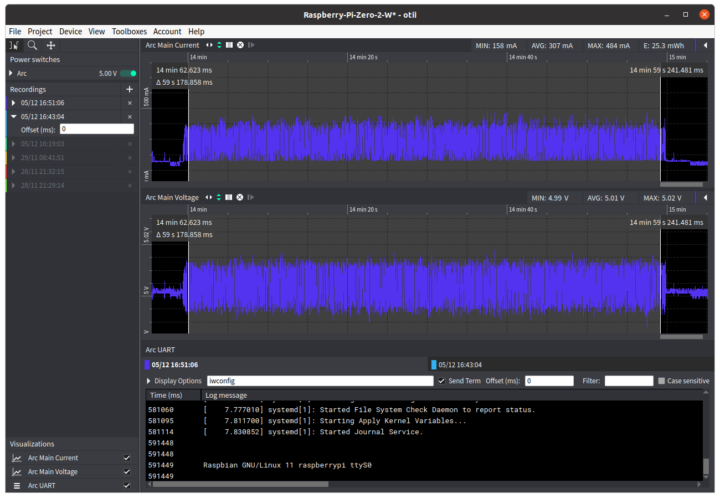Click Arc Main Current horizontal scrollbar
This screenshot has height=498, width=720.
[681, 185]
